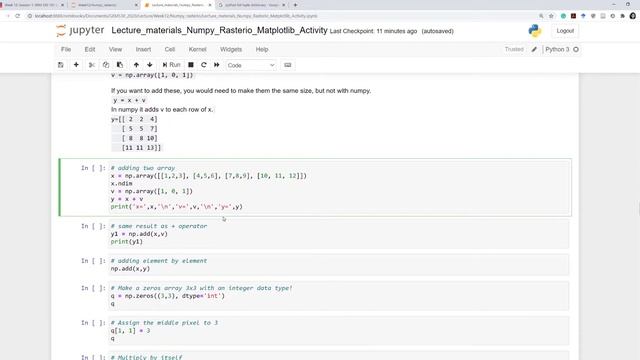
Task: Open the cell type dropdown showing Code
Action: point(251,65)
